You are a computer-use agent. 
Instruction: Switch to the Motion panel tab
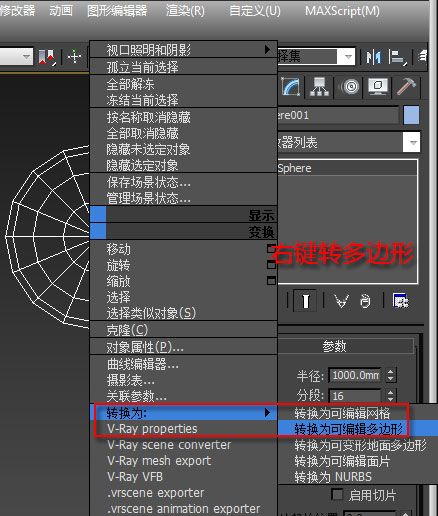click(x=349, y=87)
